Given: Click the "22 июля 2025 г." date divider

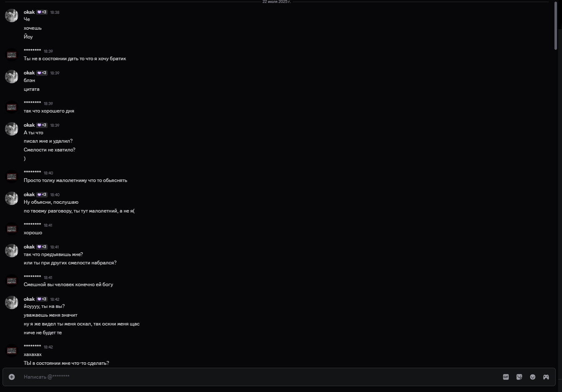Looking at the screenshot, I should [277, 2].
